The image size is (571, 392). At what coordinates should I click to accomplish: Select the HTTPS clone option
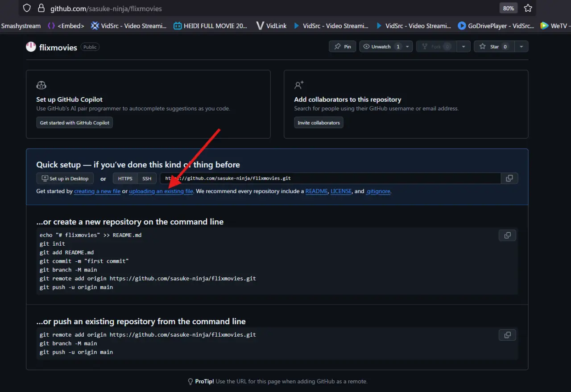[x=125, y=178]
